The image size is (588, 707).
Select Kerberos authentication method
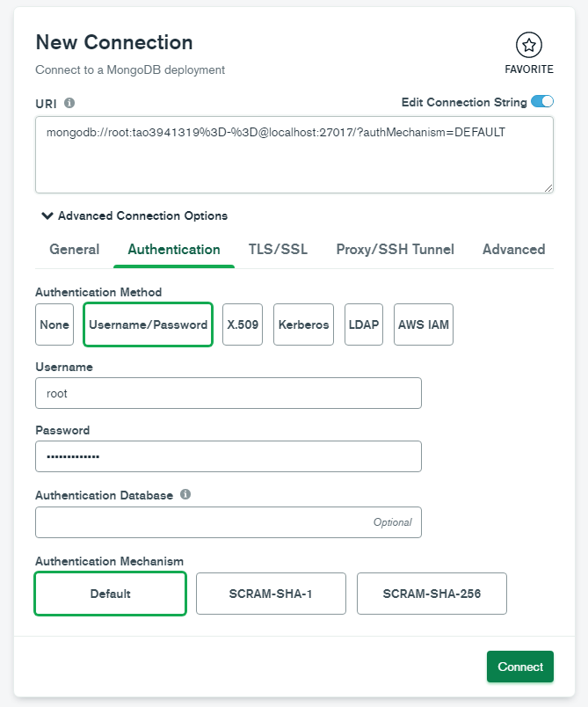click(x=304, y=324)
